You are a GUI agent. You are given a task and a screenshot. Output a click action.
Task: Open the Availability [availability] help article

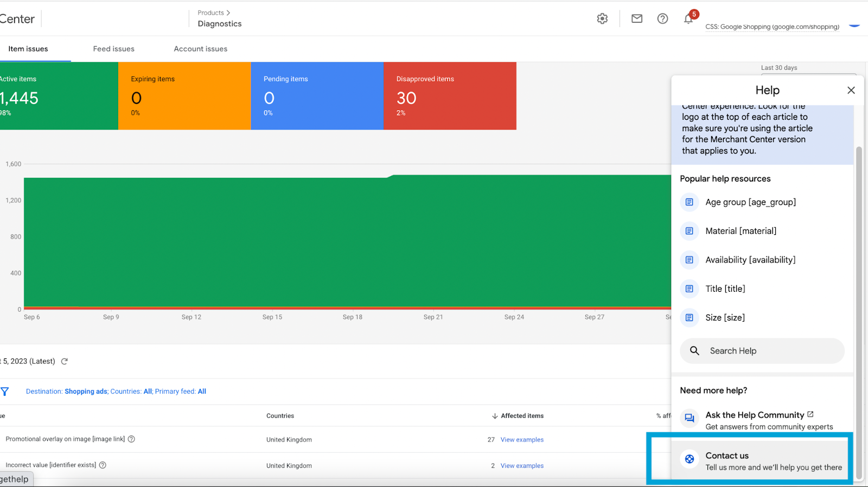pyautogui.click(x=750, y=260)
